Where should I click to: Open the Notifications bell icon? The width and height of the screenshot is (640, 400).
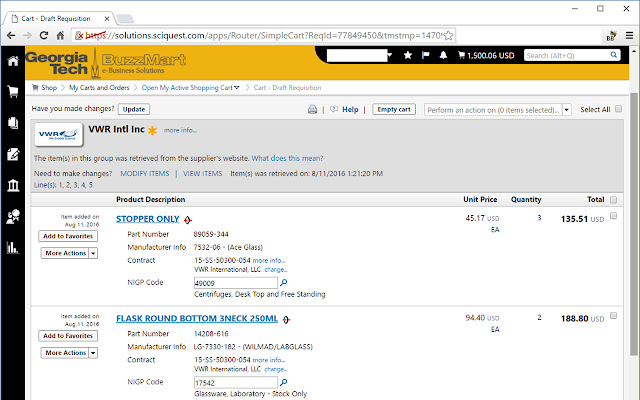tap(443, 55)
